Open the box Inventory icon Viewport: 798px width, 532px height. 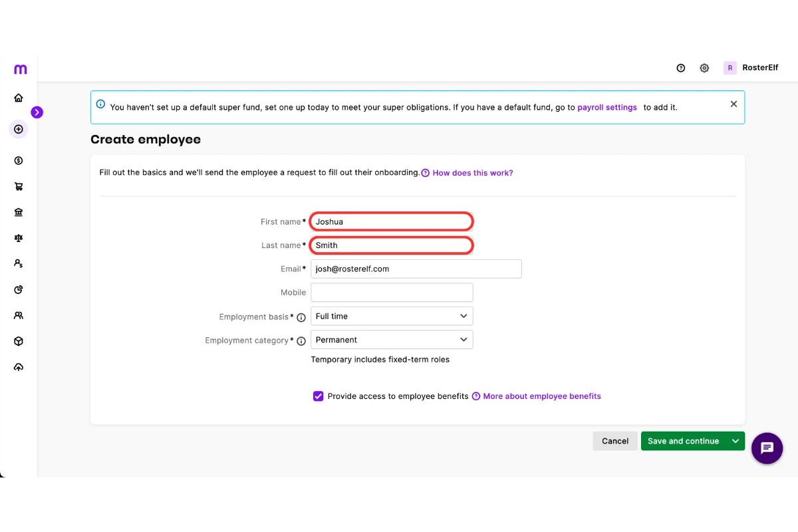tap(19, 341)
